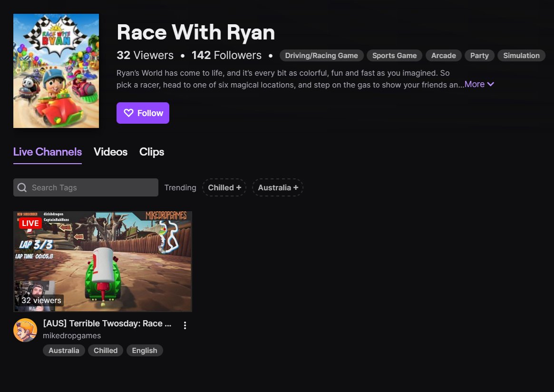
Task: Select the stream's English tag
Action: [x=145, y=350]
